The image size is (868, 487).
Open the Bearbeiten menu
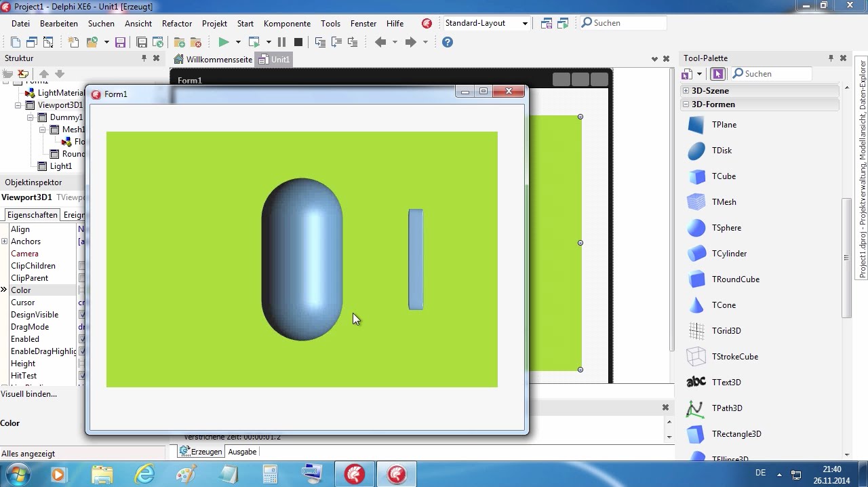59,24
